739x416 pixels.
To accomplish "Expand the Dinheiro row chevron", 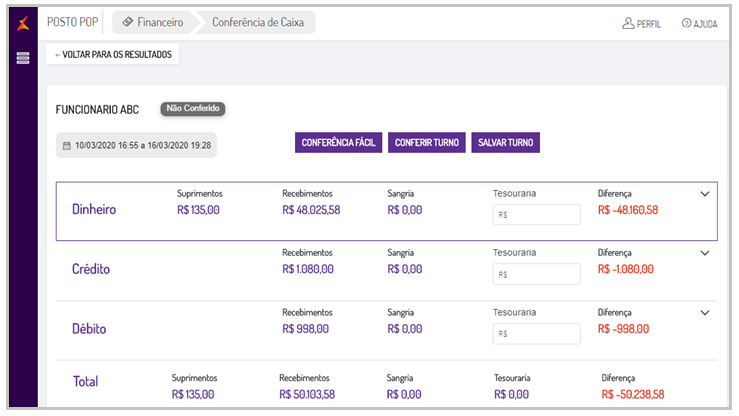I will pos(704,194).
